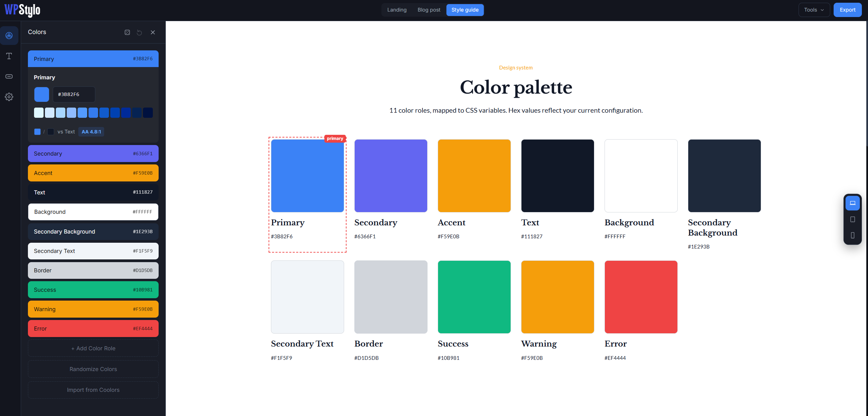Image resolution: width=868 pixels, height=416 pixels.
Task: Select the Error swatch in the palette preview
Action: tap(641, 297)
